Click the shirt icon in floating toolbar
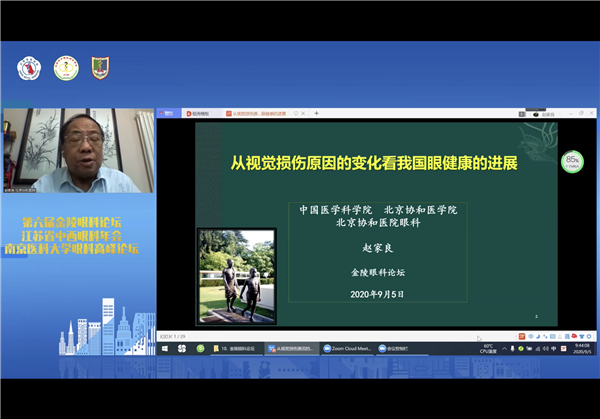The height and width of the screenshot is (419, 600). pos(582,336)
